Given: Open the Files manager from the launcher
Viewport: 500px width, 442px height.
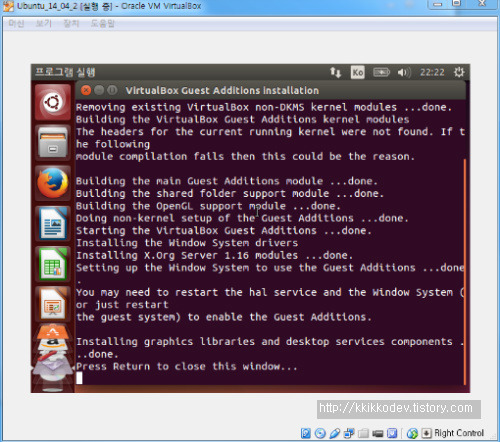Looking at the screenshot, I should click(53, 142).
